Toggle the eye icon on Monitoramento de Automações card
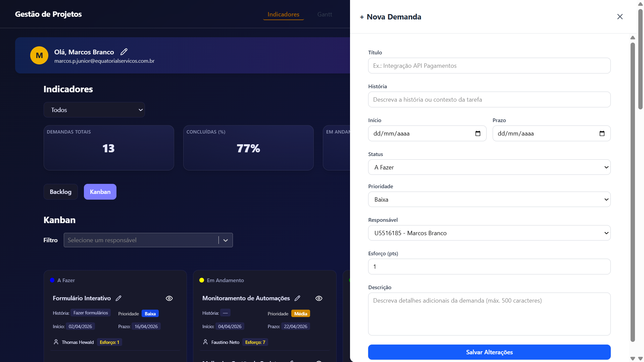The width and height of the screenshot is (644, 362). click(x=319, y=298)
